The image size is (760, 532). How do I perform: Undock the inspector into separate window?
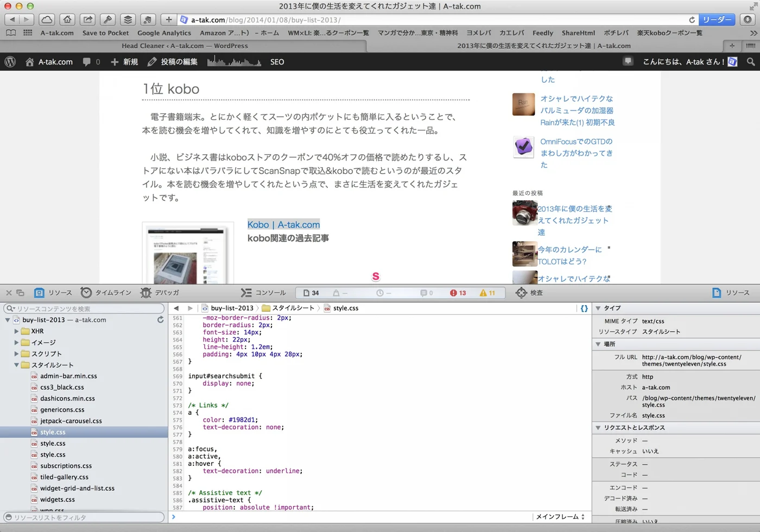[x=20, y=293]
